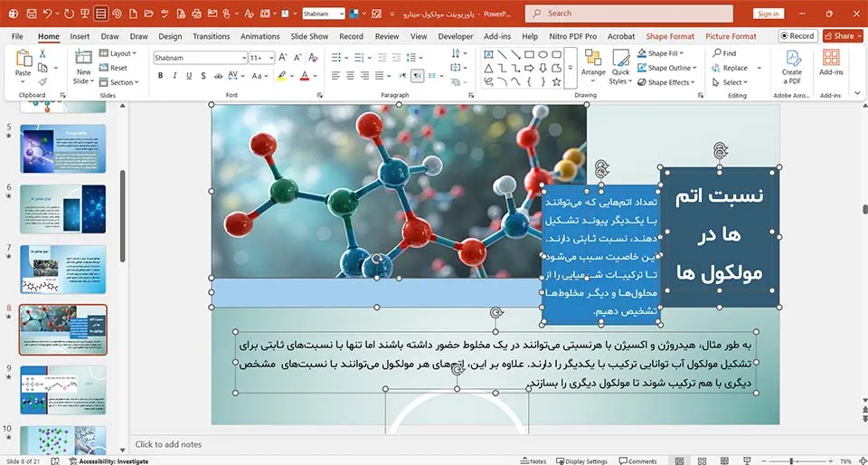Open Slide Sorter view from status bar
Viewport: 868px width, 465px height.
(x=702, y=460)
